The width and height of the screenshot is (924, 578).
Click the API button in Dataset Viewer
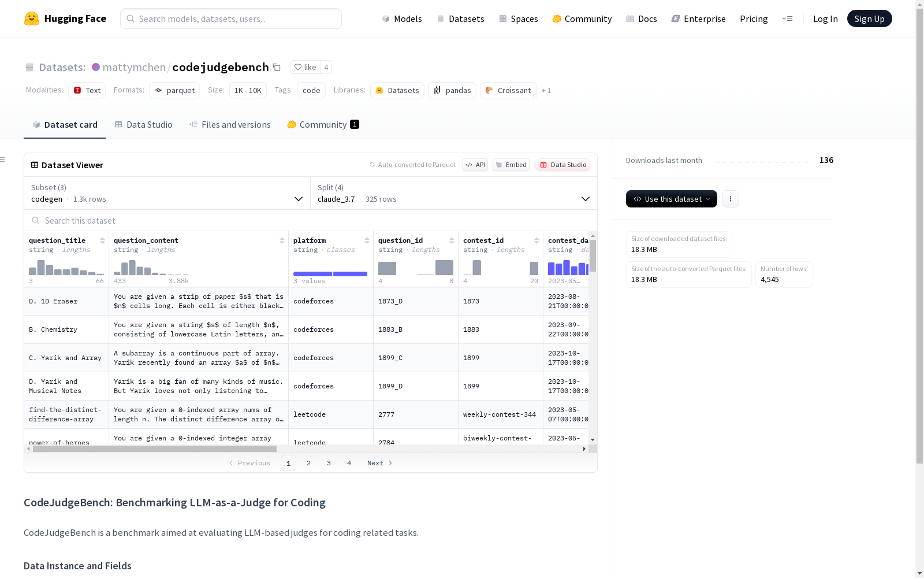(475, 165)
